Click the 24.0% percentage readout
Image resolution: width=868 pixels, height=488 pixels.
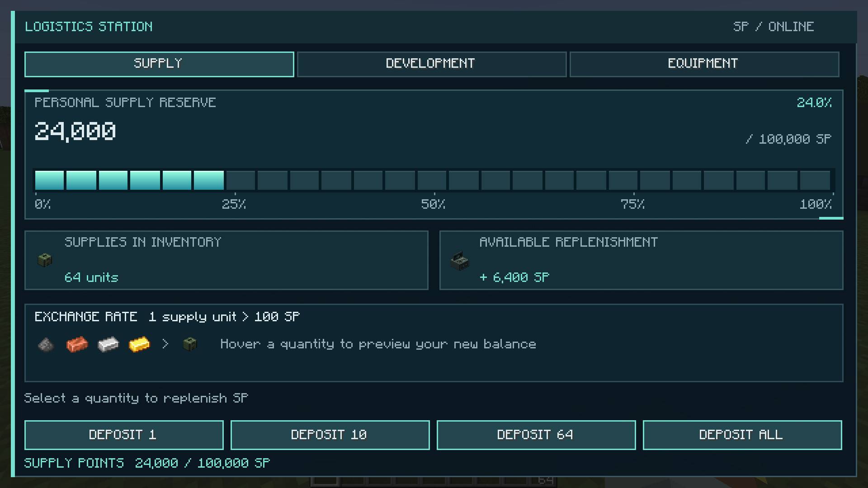point(814,103)
